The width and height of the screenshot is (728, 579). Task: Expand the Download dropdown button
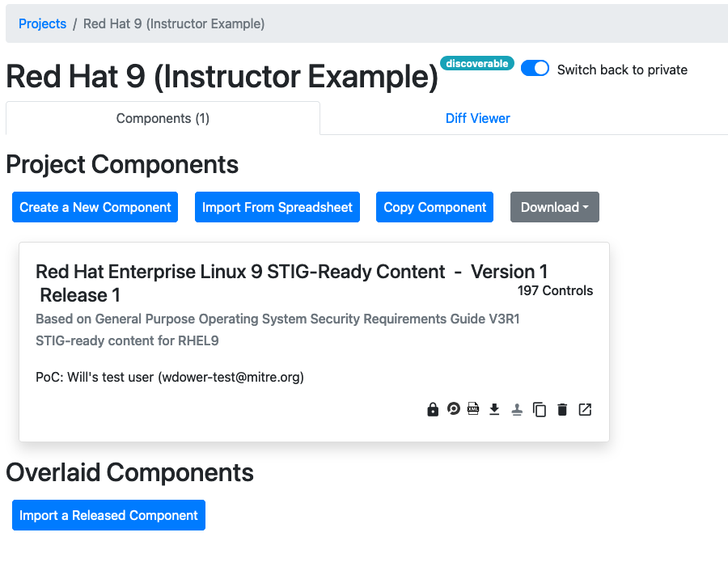(x=554, y=207)
